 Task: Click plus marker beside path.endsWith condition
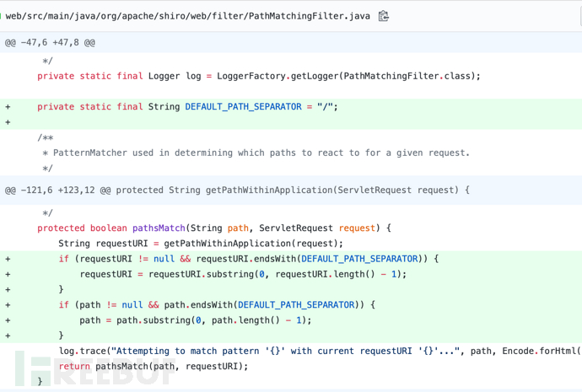8,304
